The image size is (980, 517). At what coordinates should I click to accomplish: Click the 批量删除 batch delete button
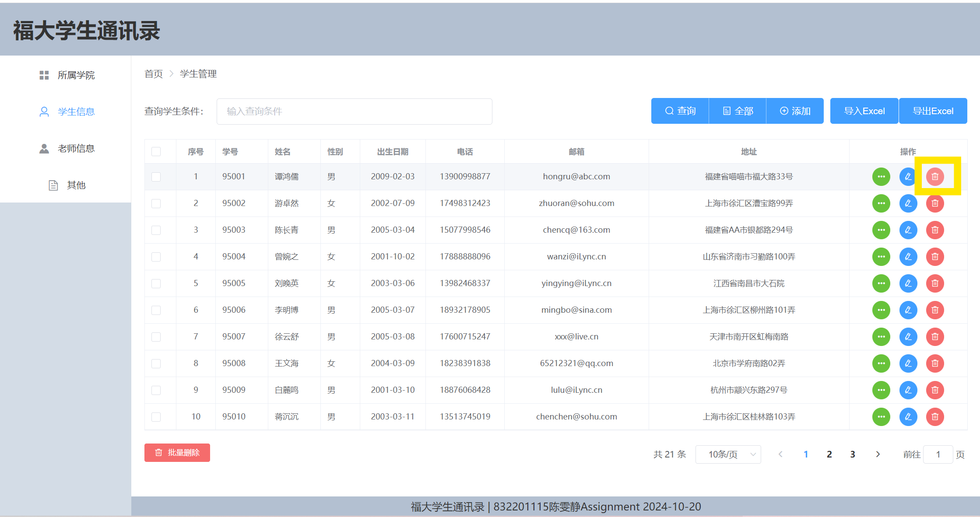click(x=177, y=453)
